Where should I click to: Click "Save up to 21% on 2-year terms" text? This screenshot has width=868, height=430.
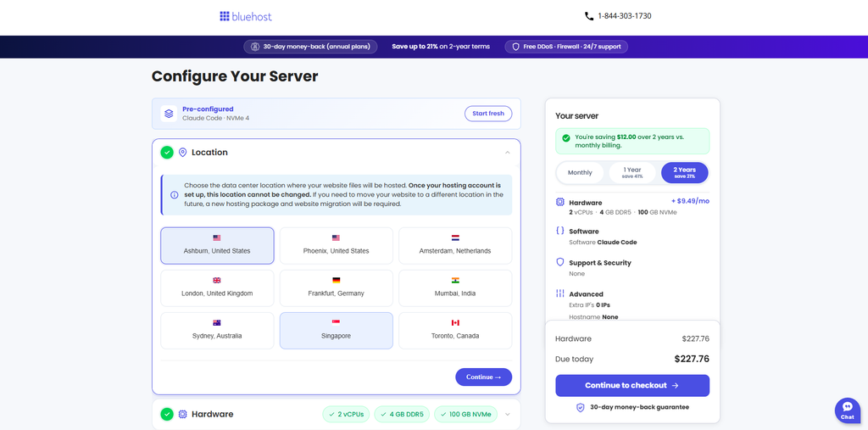pos(441,47)
